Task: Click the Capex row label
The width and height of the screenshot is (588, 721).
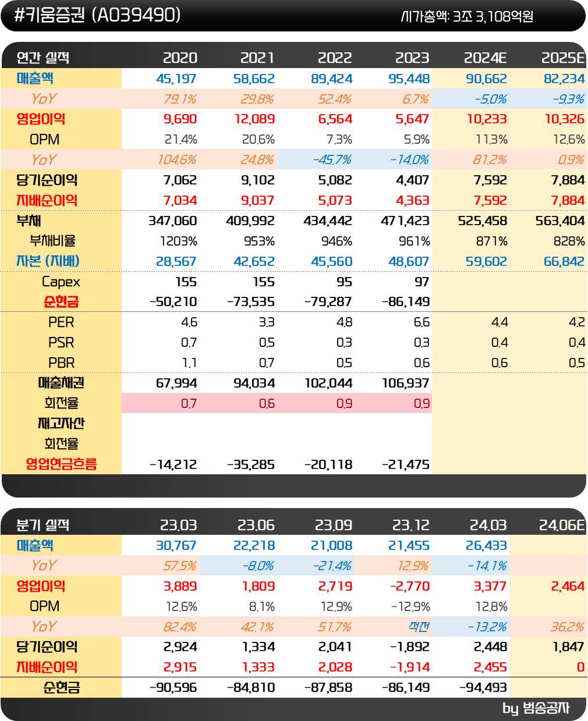Action: [61, 282]
